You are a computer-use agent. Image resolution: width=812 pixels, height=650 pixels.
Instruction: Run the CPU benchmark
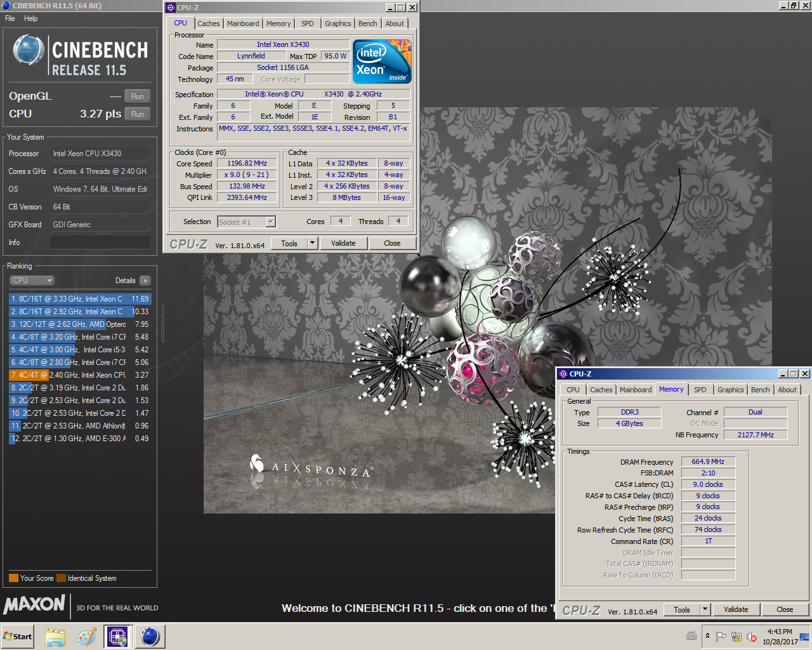pyautogui.click(x=138, y=114)
